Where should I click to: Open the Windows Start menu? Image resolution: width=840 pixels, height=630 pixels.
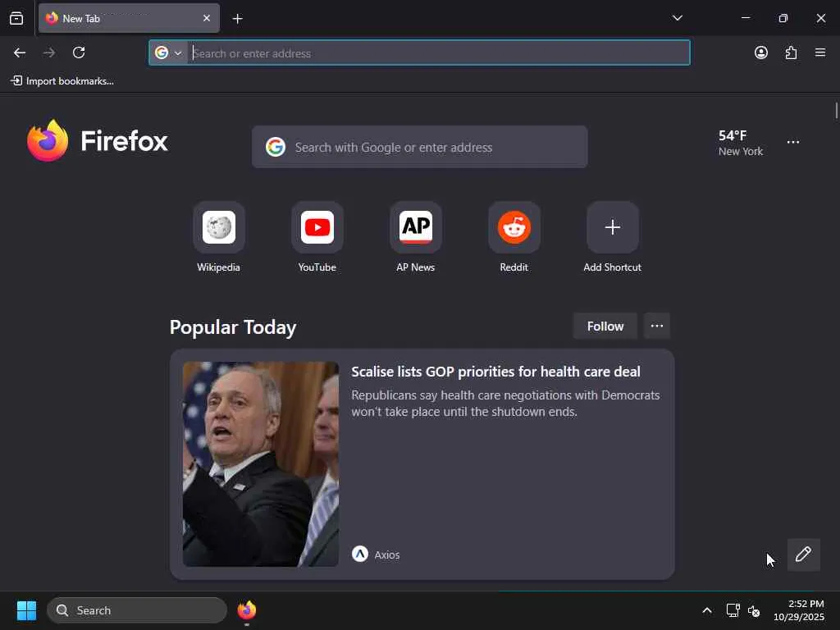[26, 610]
